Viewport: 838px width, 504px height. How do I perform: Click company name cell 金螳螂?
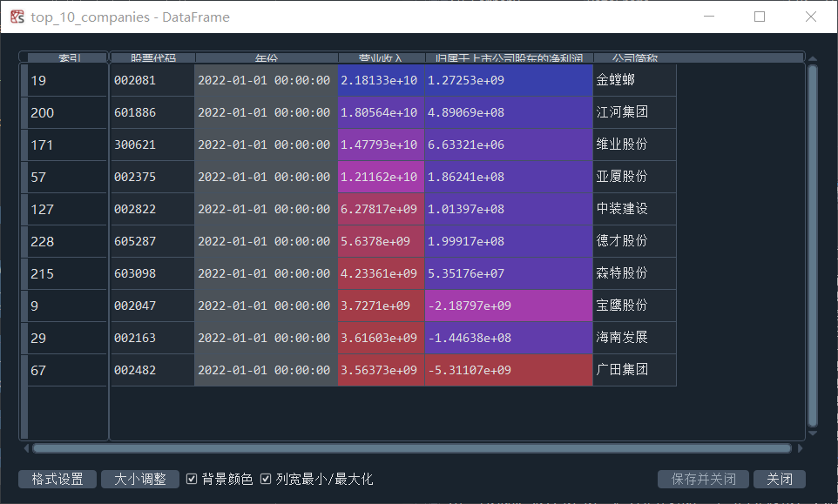click(x=634, y=81)
